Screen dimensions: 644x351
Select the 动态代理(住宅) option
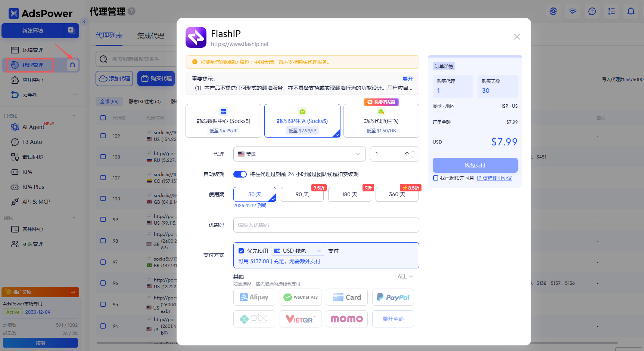tap(381, 121)
